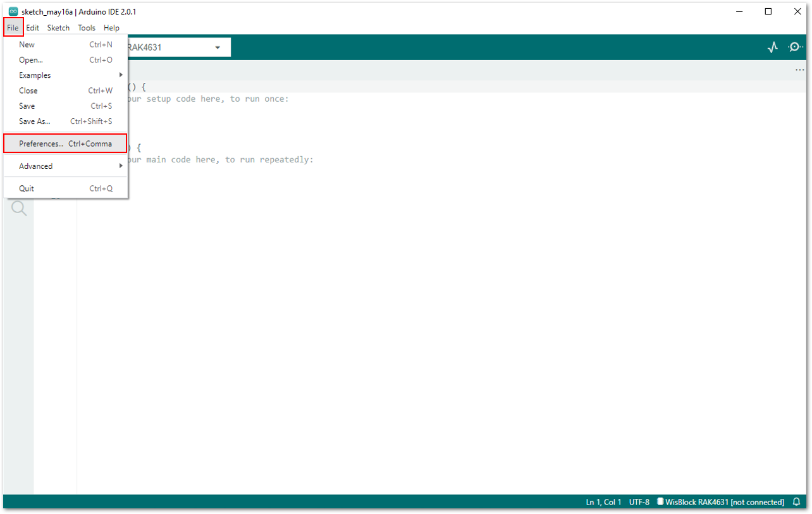Choose Quit from the File menu

tap(66, 188)
